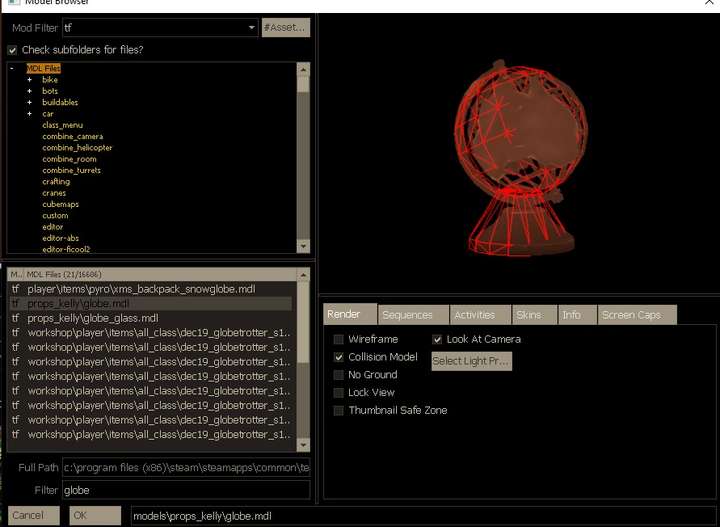720x527 pixels.
Task: Open the Screen Caps tab
Action: (630, 315)
